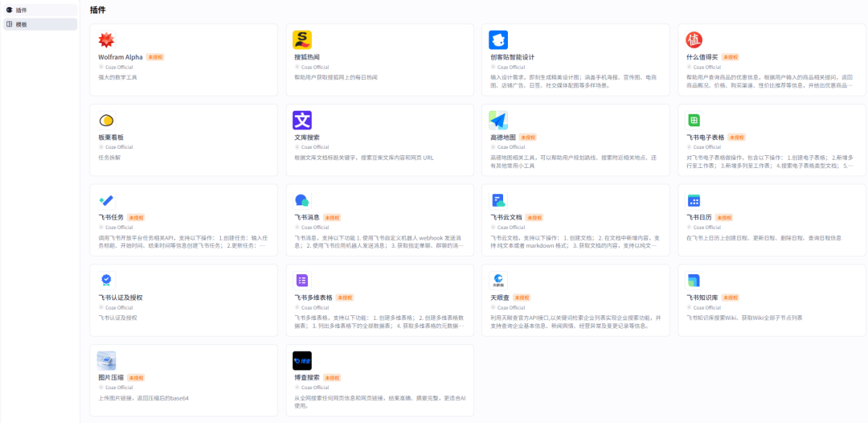
Task: Click the 天眼查 logo icon
Action: (498, 280)
